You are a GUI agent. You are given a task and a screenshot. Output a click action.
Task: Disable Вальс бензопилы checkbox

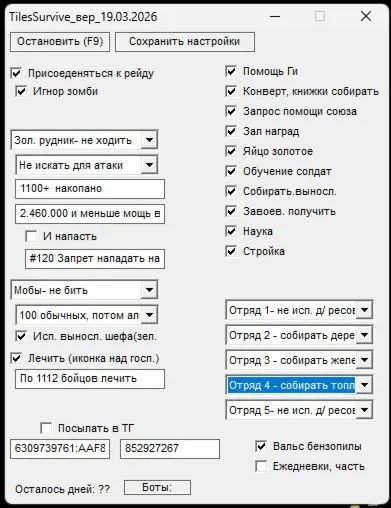pos(261,446)
